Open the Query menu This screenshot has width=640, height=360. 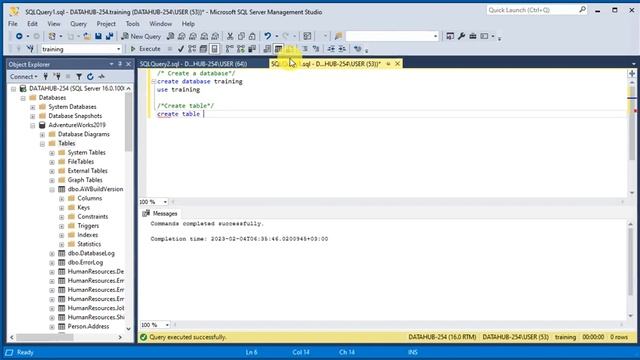pyautogui.click(x=78, y=24)
